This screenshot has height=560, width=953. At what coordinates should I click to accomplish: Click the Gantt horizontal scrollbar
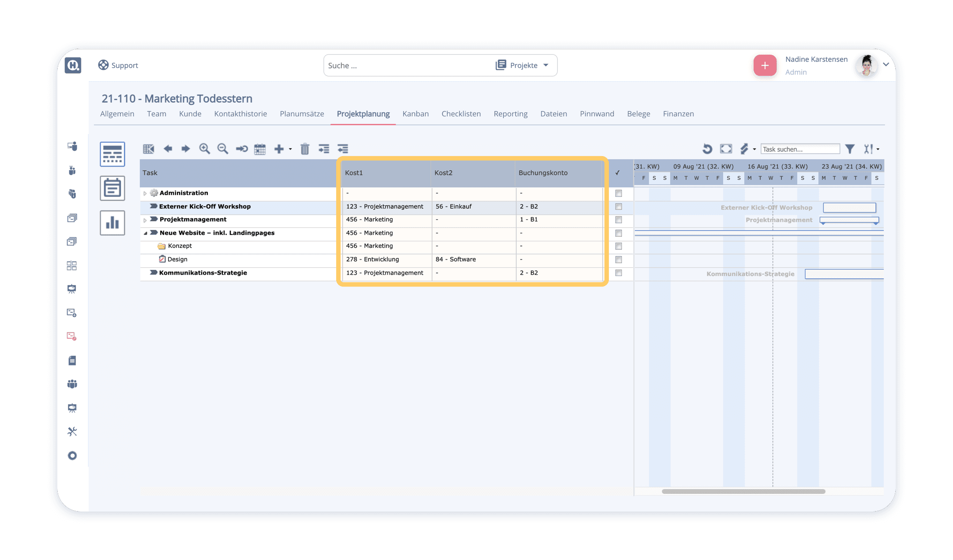coord(743,491)
